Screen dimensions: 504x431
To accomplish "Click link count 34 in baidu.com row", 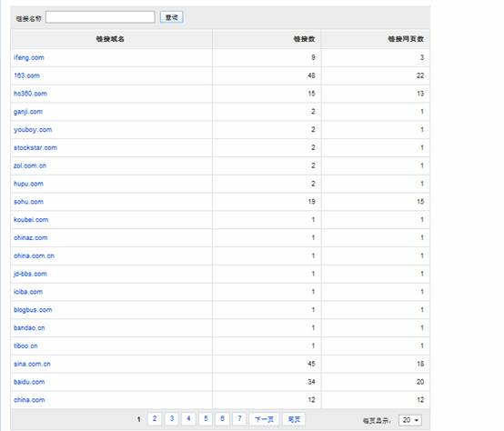I will (x=311, y=382).
